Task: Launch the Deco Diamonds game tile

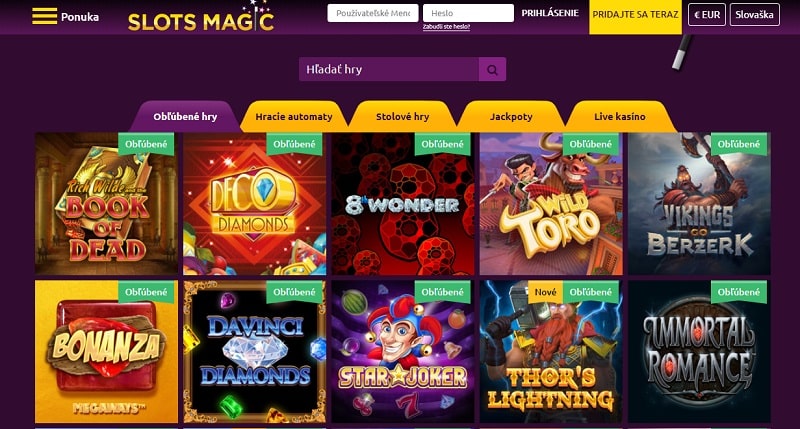Action: pyautogui.click(x=255, y=204)
